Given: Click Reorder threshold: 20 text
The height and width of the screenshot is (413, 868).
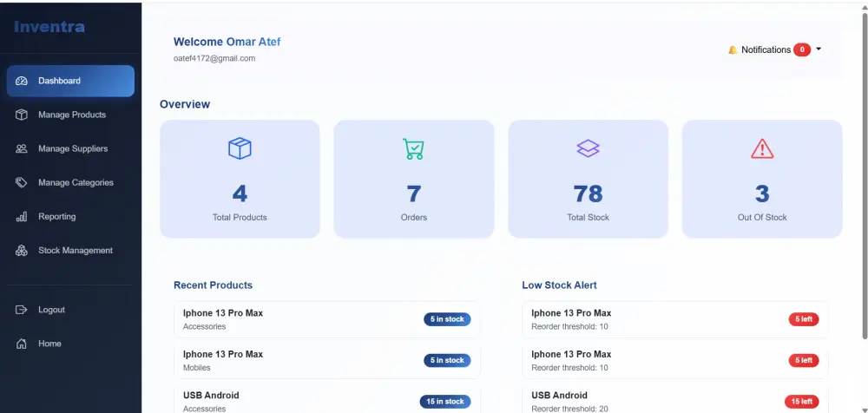Looking at the screenshot, I should [x=569, y=409].
